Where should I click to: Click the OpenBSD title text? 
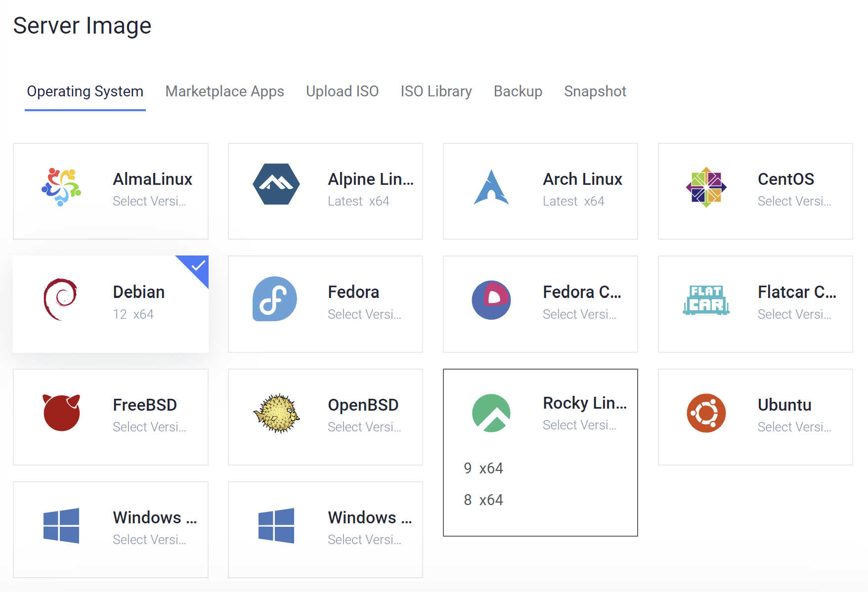click(363, 405)
